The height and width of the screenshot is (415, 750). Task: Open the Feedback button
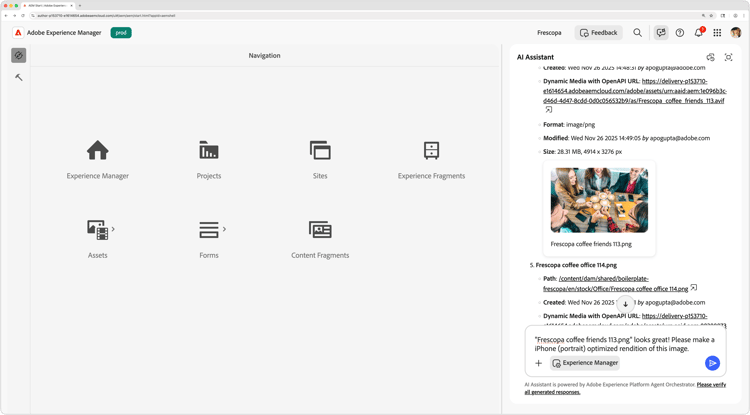tap(598, 33)
